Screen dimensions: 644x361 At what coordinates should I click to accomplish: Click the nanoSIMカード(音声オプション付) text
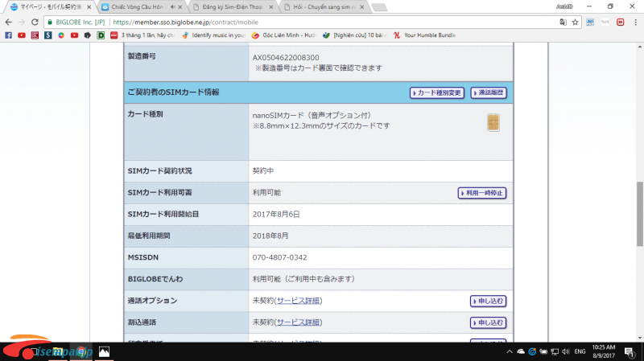[312, 116]
